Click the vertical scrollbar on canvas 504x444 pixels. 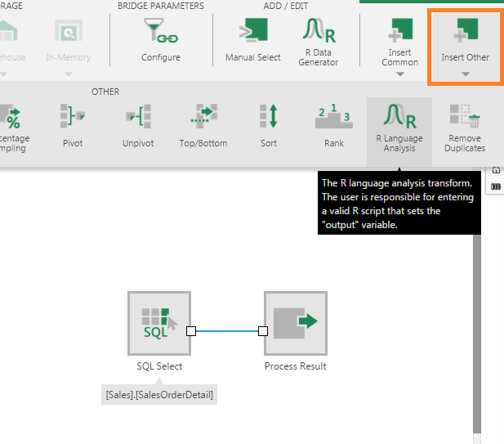tap(477, 327)
